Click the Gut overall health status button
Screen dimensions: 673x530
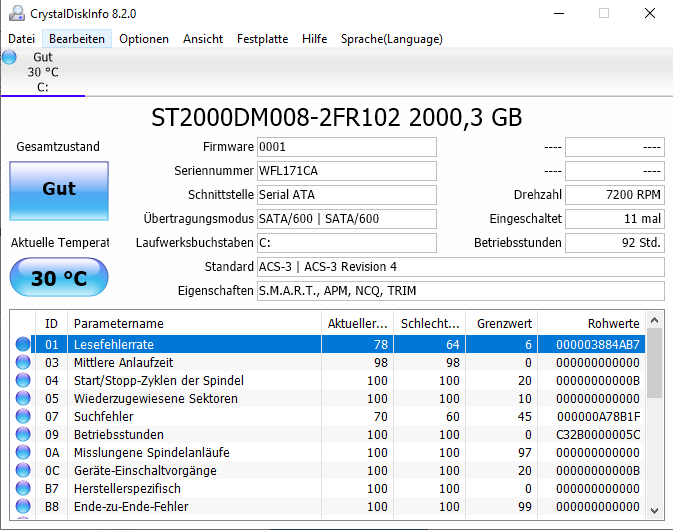click(59, 191)
